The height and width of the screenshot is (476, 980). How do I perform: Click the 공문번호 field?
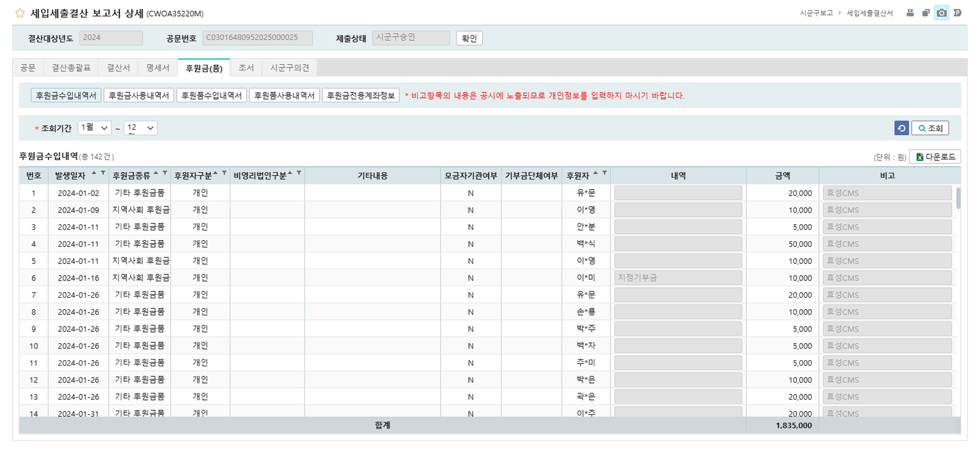point(257,38)
